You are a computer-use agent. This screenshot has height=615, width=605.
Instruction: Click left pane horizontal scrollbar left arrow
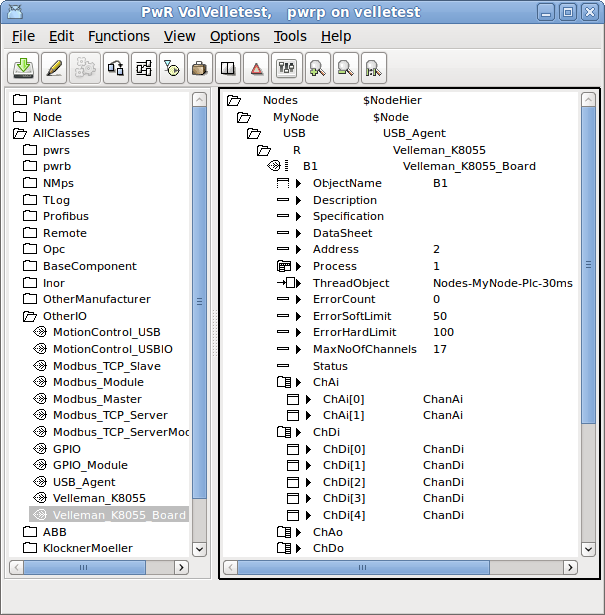16,567
